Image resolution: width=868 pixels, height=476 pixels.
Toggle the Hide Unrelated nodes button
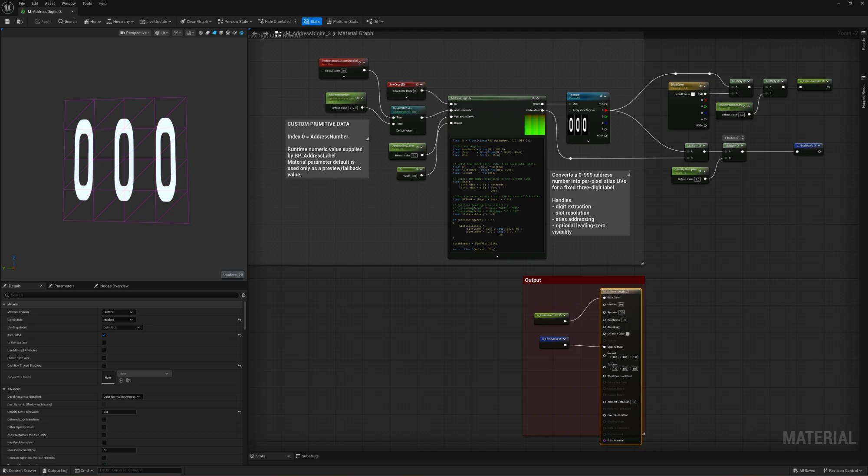point(274,21)
